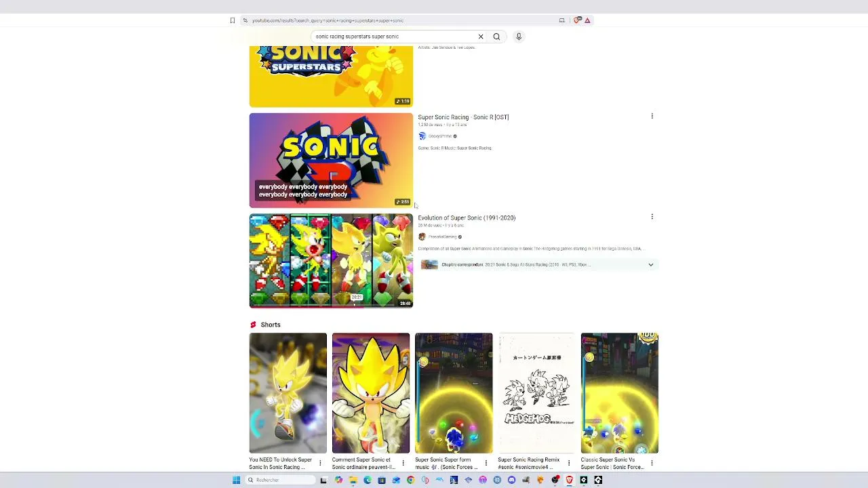The height and width of the screenshot is (488, 868).
Task: Switch to Brave browser in the taskbar
Action: click(569, 480)
